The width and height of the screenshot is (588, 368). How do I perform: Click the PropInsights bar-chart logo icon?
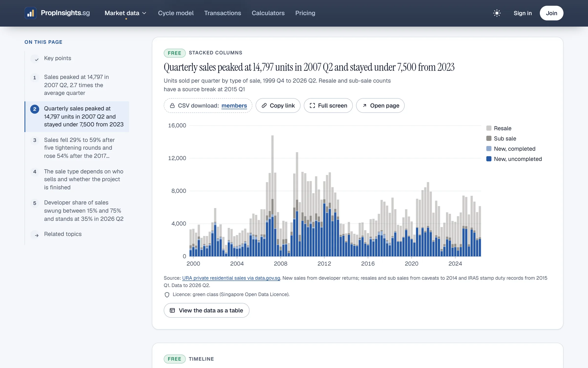click(31, 13)
